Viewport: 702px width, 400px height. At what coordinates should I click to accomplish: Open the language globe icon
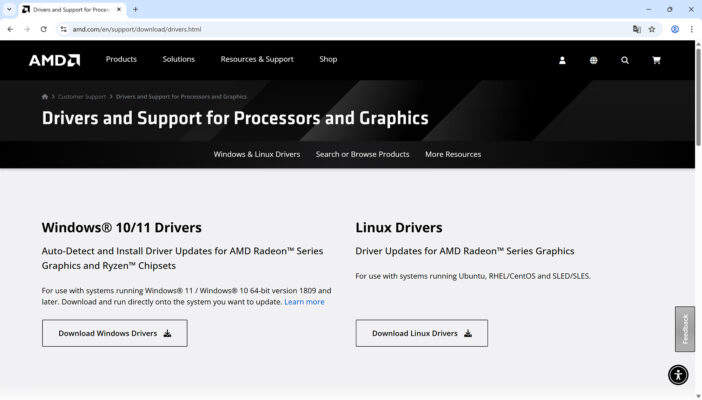[x=593, y=60]
